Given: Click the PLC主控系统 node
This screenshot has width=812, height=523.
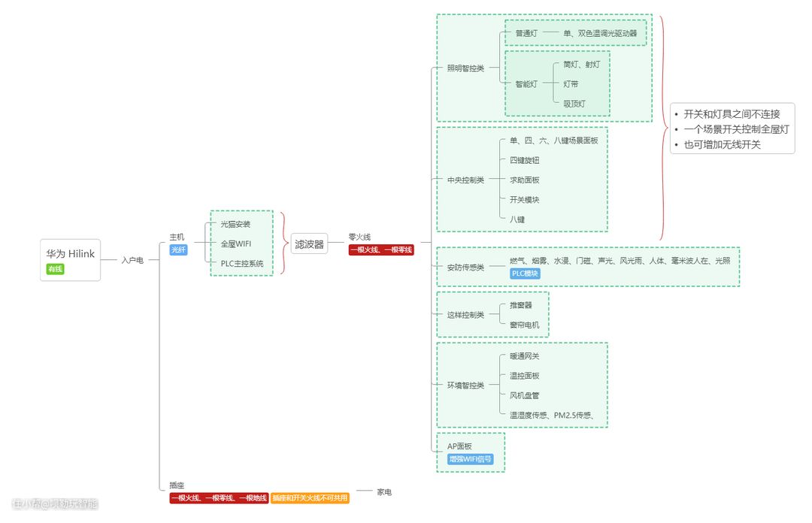Looking at the screenshot, I should (242, 263).
